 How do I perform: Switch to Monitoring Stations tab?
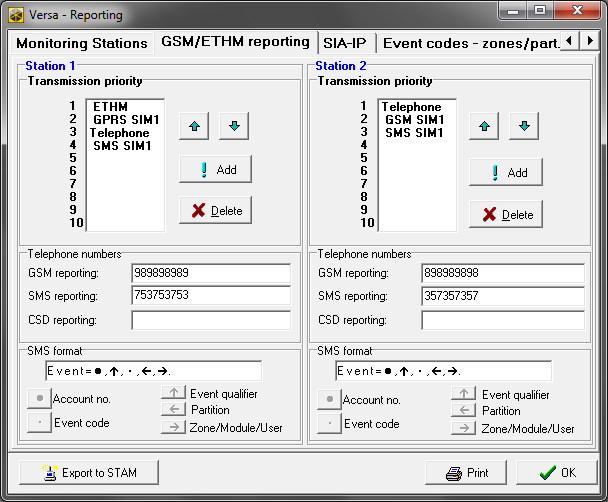tap(82, 43)
